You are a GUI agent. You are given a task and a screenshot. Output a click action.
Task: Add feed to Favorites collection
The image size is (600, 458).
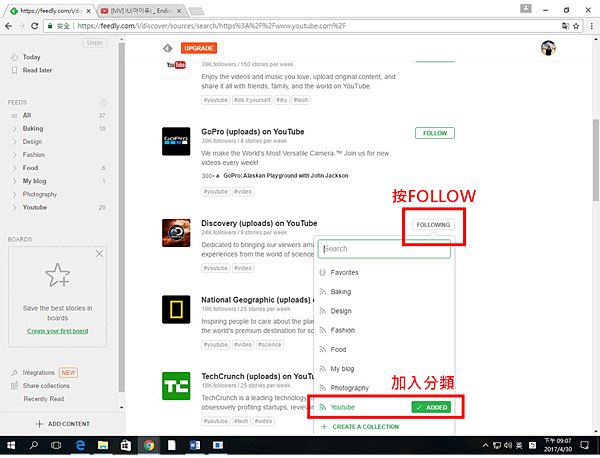384,272
